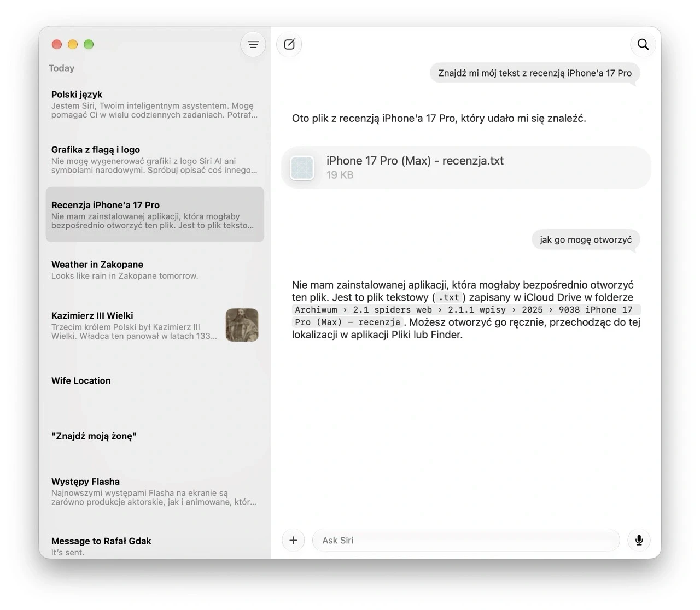Add attachment with the plus button
The image size is (700, 610).
(293, 540)
